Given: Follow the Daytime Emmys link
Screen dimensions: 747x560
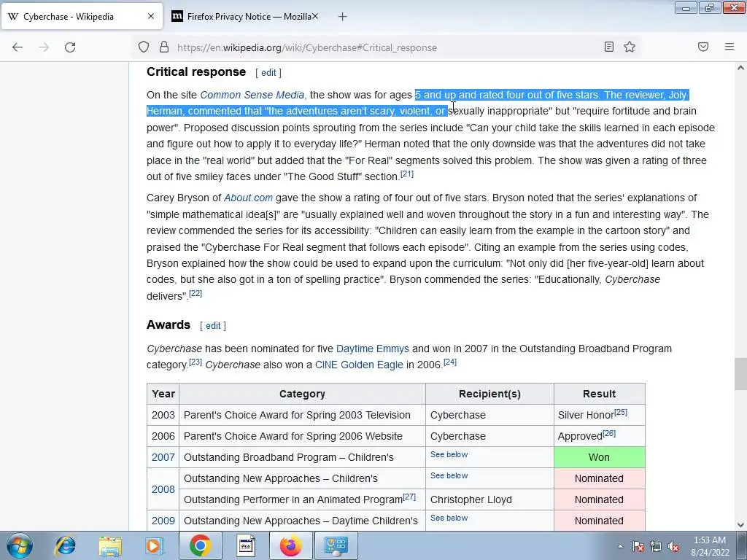Looking at the screenshot, I should tap(373, 349).
